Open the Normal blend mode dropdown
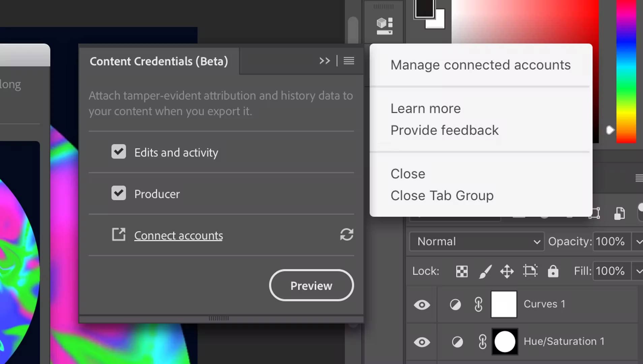Viewport: 643px width, 364px height. pos(476,241)
